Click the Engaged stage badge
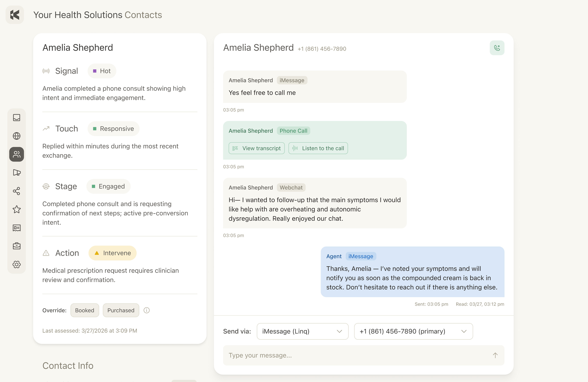 pos(108,186)
